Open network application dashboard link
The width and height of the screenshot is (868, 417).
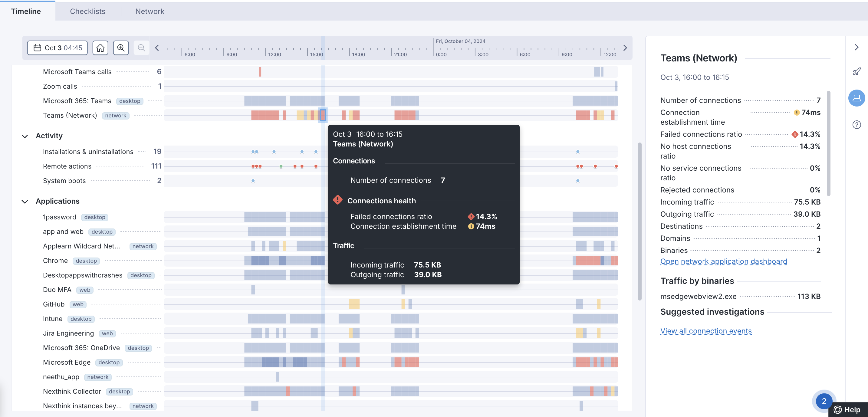tap(723, 261)
